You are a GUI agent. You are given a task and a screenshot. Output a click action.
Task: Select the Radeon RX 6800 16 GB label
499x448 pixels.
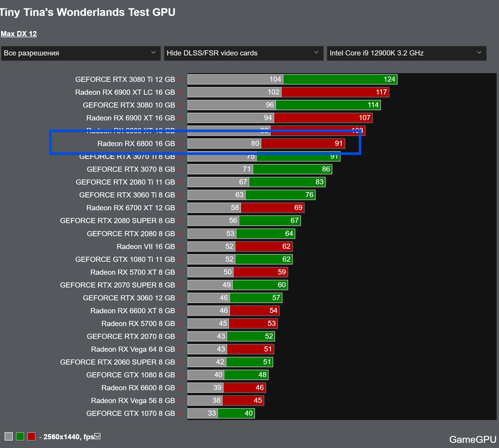point(136,144)
